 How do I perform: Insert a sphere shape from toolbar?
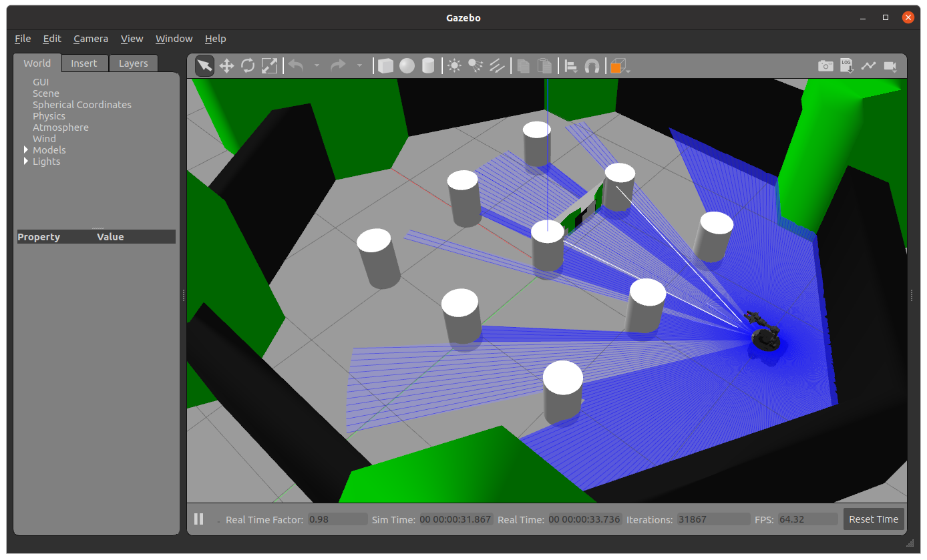click(407, 65)
